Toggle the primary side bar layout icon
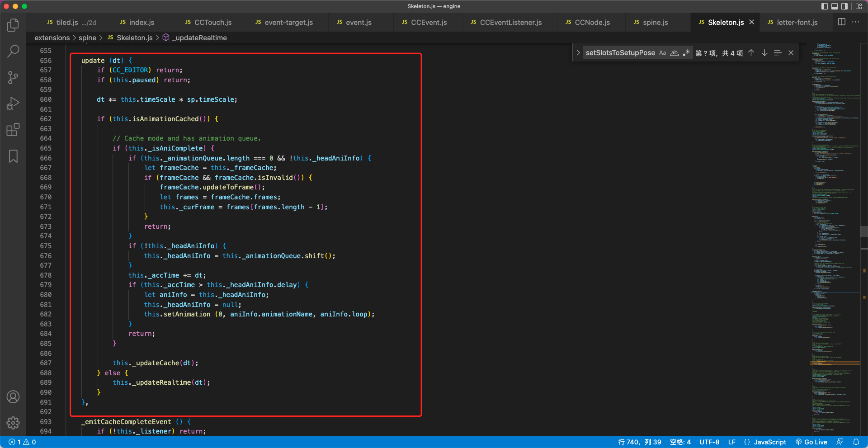Image resolution: width=868 pixels, height=448 pixels. click(825, 6)
